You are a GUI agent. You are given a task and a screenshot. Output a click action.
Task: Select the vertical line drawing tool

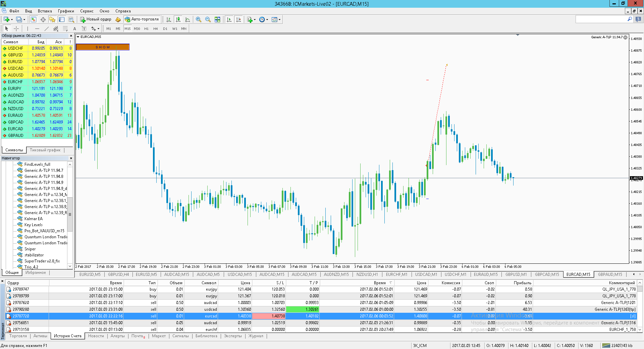click(x=28, y=29)
